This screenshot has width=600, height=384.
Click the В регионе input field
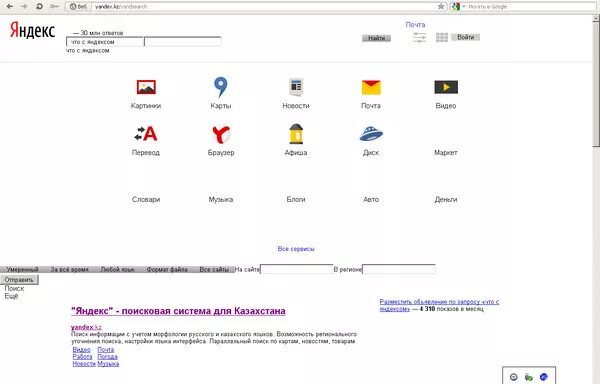[x=399, y=269]
